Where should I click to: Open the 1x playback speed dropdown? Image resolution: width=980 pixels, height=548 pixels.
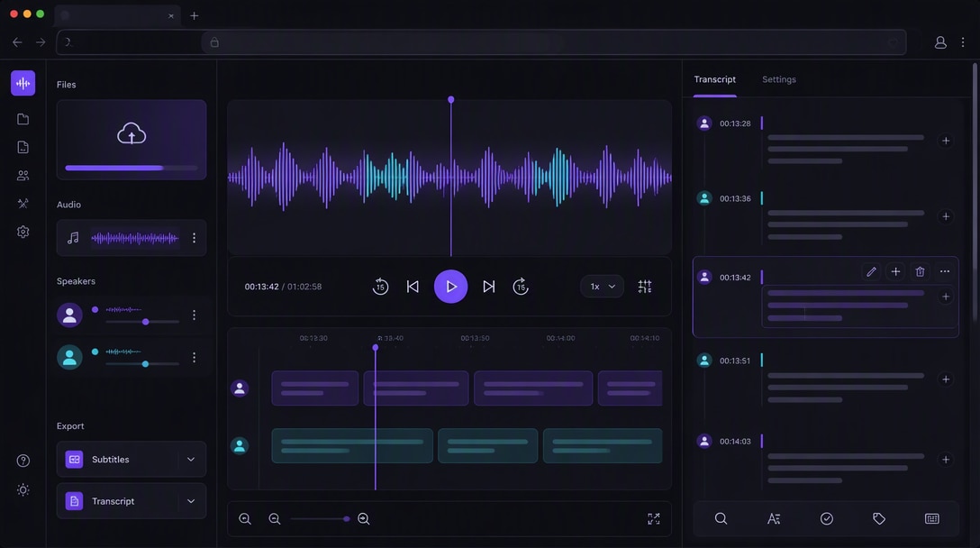coord(602,287)
